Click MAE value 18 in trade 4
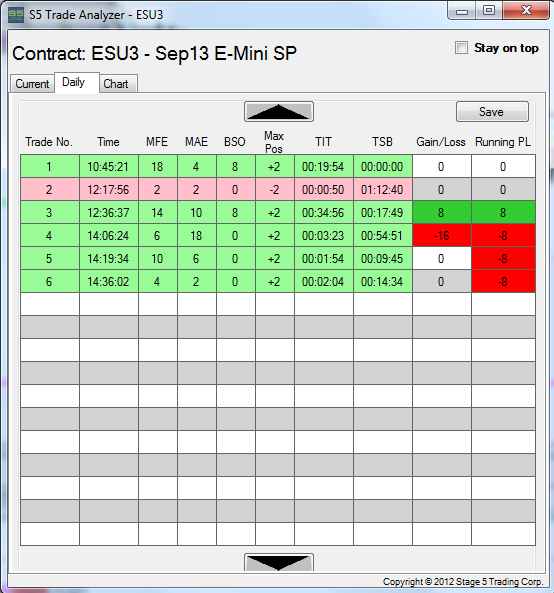The width and height of the screenshot is (554, 593). (197, 236)
